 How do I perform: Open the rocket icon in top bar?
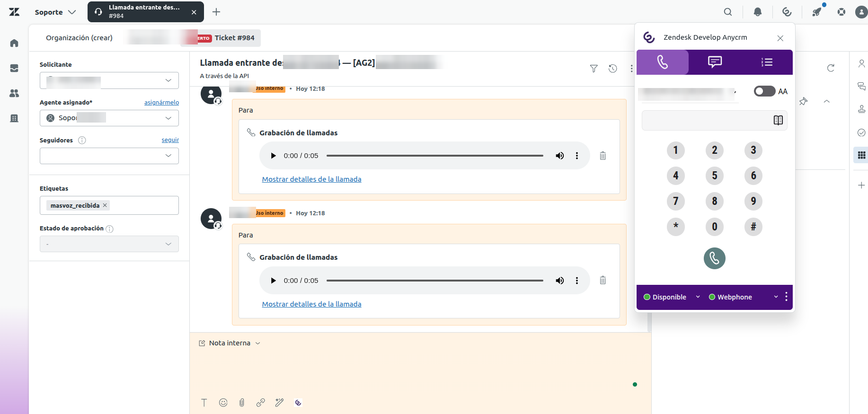click(817, 12)
